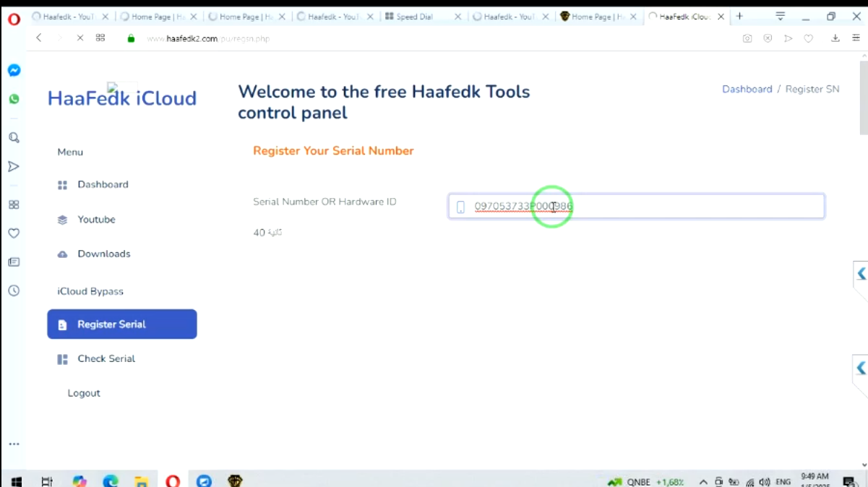Show hidden system tray icons
The width and height of the screenshot is (868, 487).
[x=703, y=481]
